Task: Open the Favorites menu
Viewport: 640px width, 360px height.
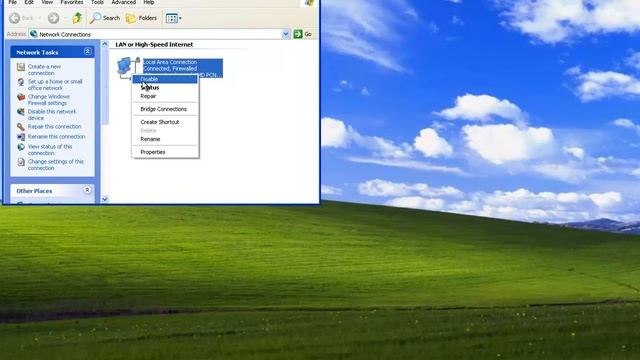Action: pyautogui.click(x=72, y=2)
